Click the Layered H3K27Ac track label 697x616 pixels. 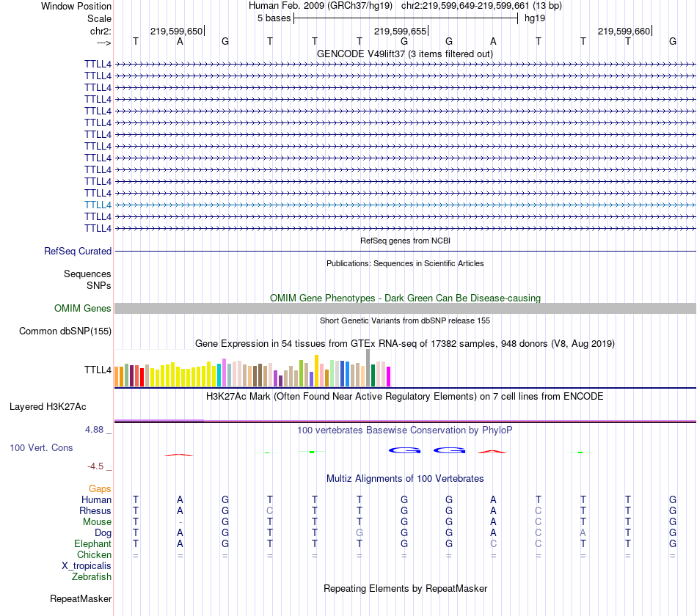[48, 407]
